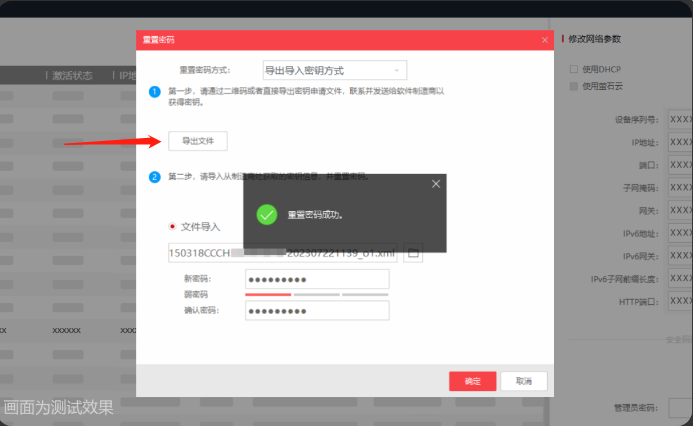Close the 重置密码 dialog window
Screen dimensions: 693x426
[544, 40]
